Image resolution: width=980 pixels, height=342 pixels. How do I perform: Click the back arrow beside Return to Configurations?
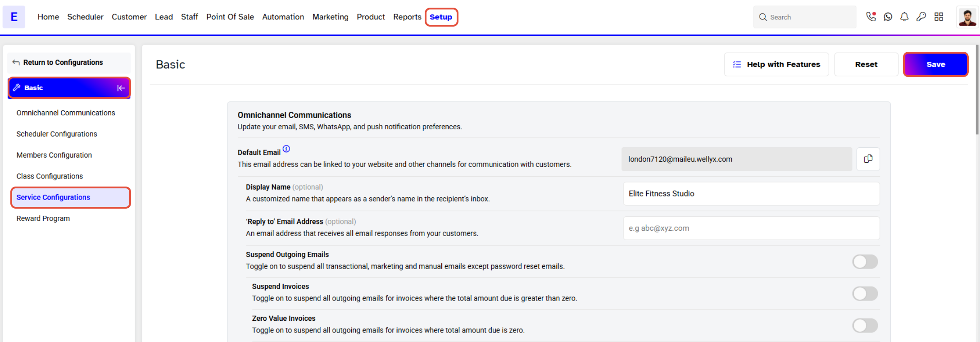click(x=16, y=62)
